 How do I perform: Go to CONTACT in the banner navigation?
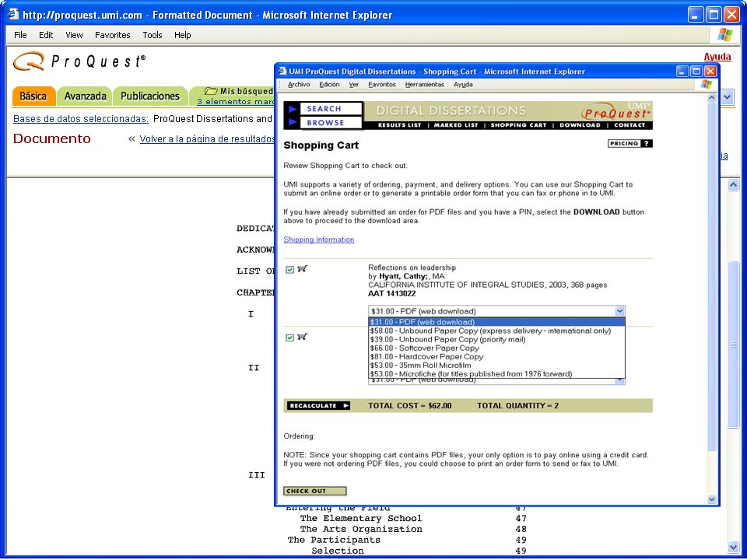coord(630,125)
